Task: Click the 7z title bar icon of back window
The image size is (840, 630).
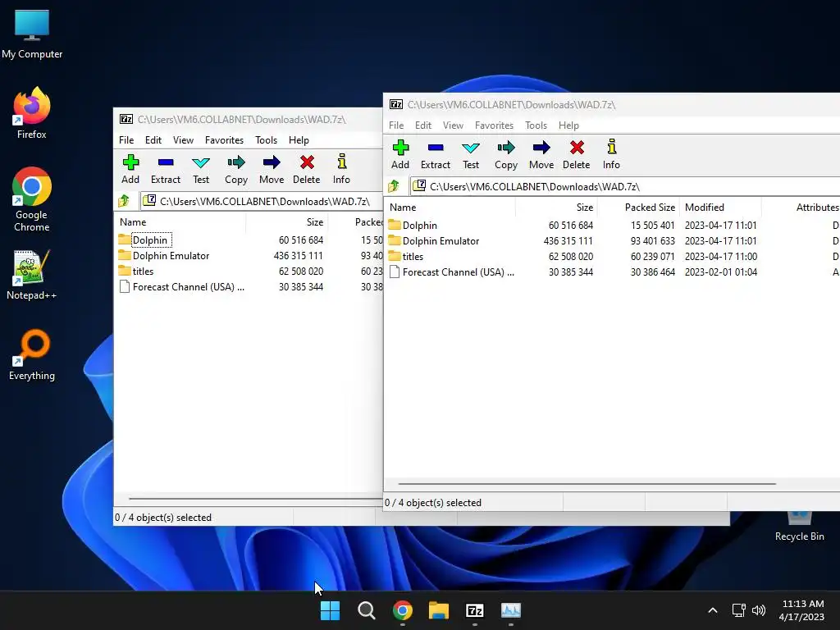Action: point(126,119)
